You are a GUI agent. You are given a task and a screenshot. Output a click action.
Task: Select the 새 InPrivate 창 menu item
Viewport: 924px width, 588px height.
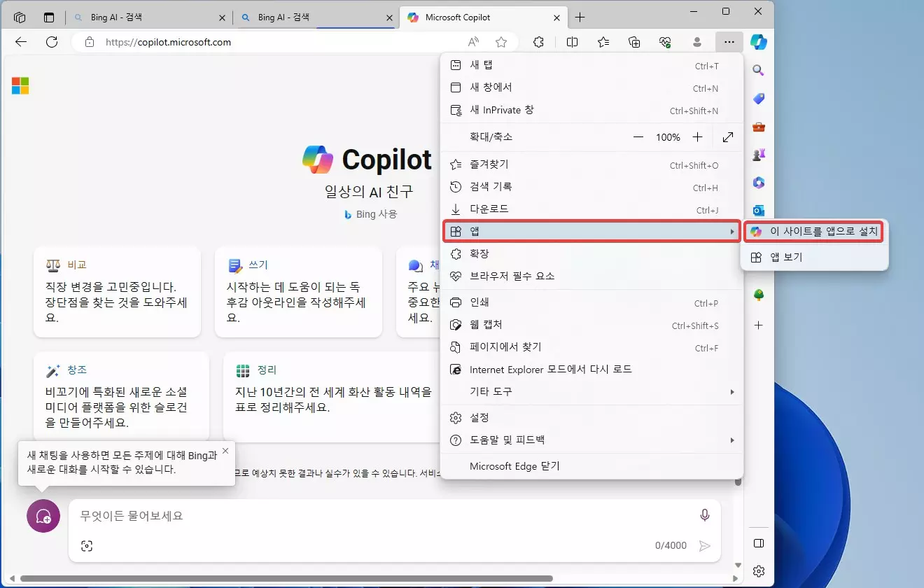pos(591,111)
